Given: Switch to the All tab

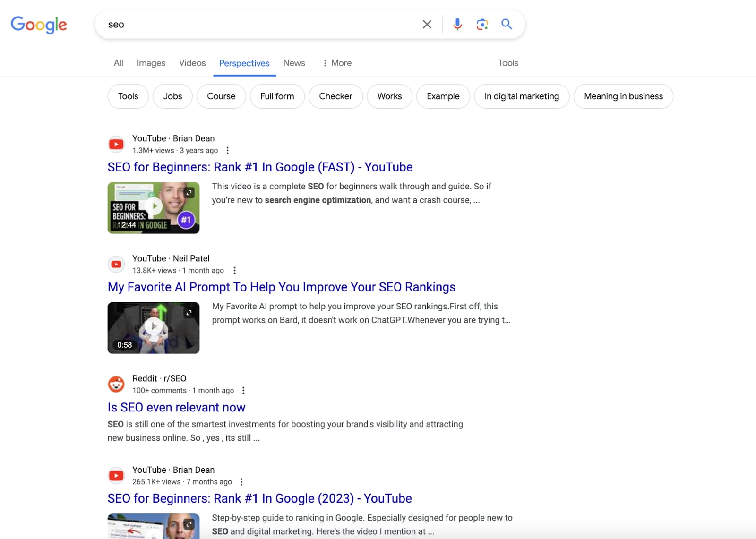Looking at the screenshot, I should point(119,63).
